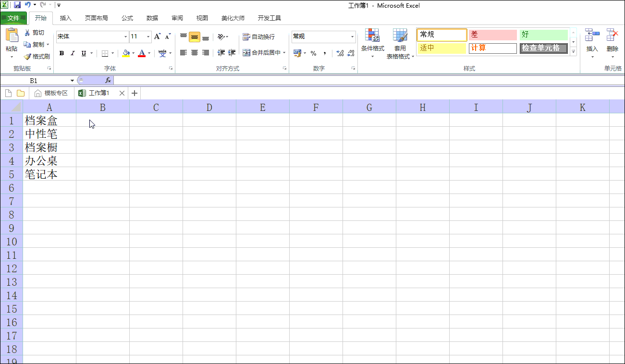This screenshot has height=364, width=625.
Task: Open Format as Table (套用表格格式)
Action: (400, 44)
